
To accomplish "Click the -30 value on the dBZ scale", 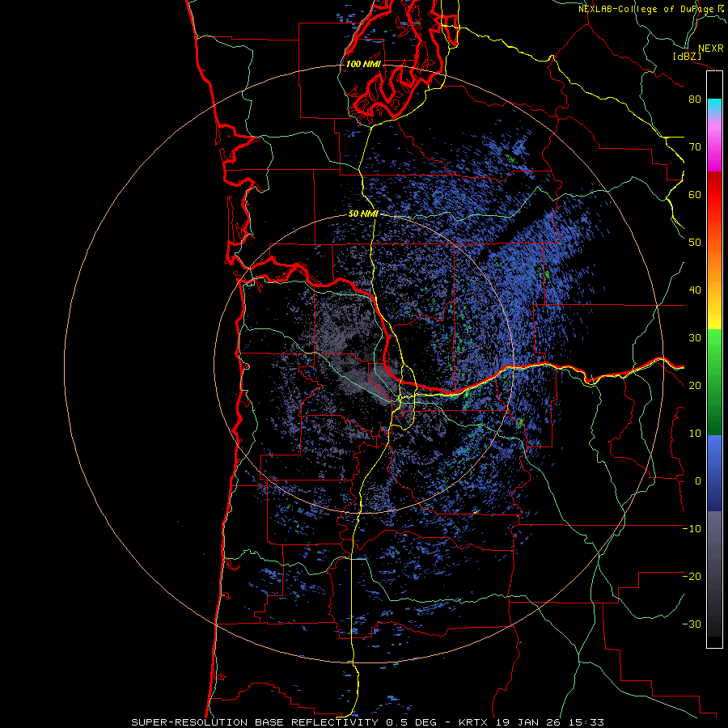I will 692,624.
